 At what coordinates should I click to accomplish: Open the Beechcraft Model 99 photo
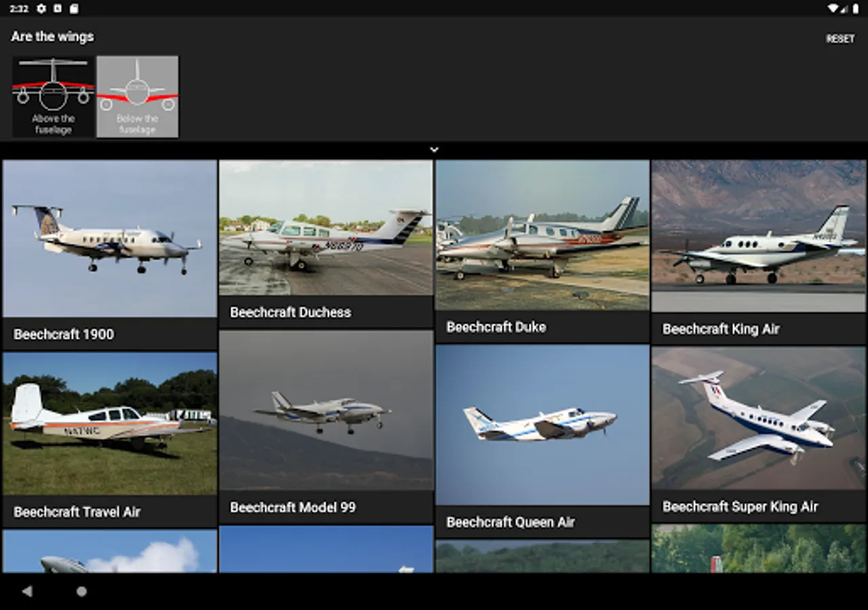(325, 410)
